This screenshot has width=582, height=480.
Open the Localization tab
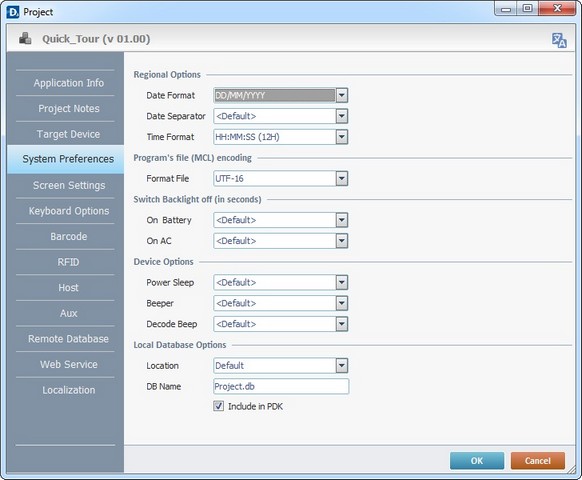click(x=69, y=390)
